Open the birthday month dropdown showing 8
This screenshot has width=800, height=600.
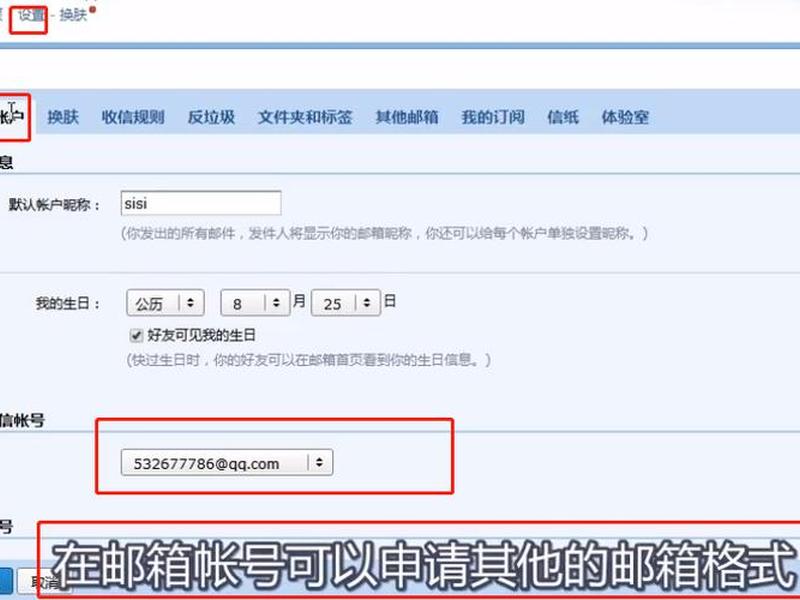(255, 303)
